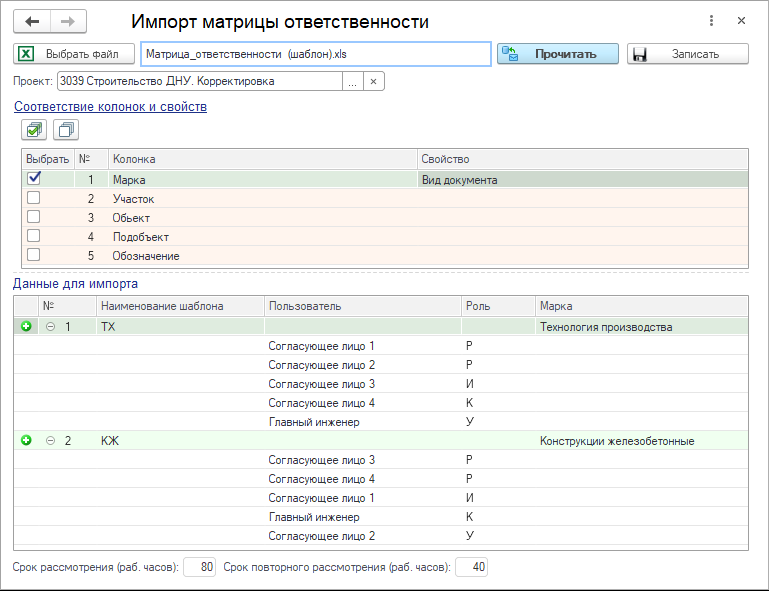The width and height of the screenshot is (770, 592).
Task: Click green plus icon in КЖ row
Action: [x=26, y=441]
